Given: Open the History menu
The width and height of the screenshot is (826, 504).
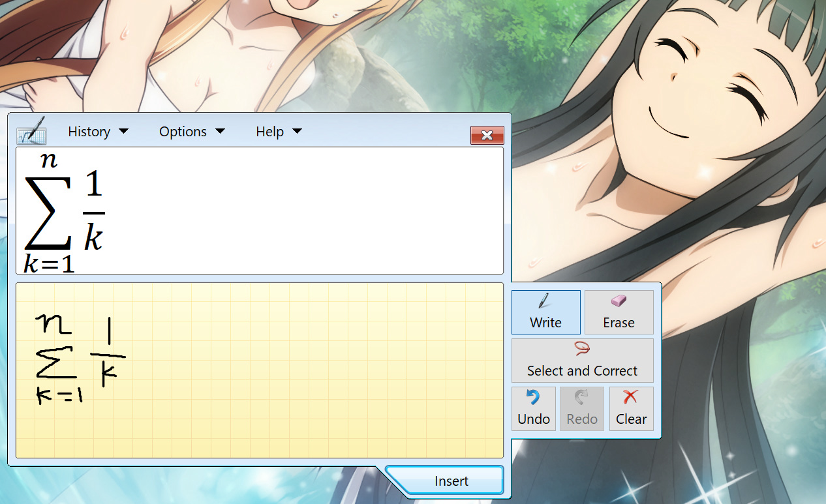Looking at the screenshot, I should pyautogui.click(x=98, y=132).
